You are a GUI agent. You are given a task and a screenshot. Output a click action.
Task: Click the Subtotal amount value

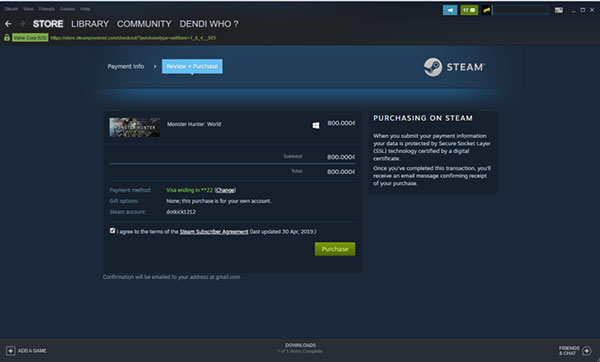point(341,157)
